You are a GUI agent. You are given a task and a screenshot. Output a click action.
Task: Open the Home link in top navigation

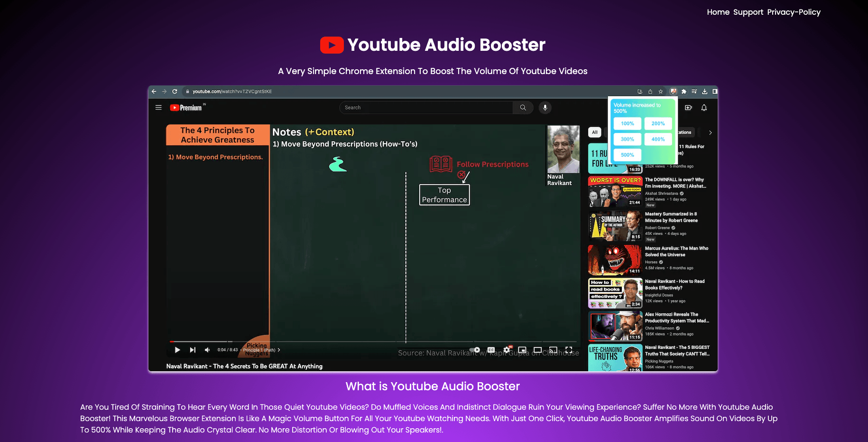tap(718, 12)
